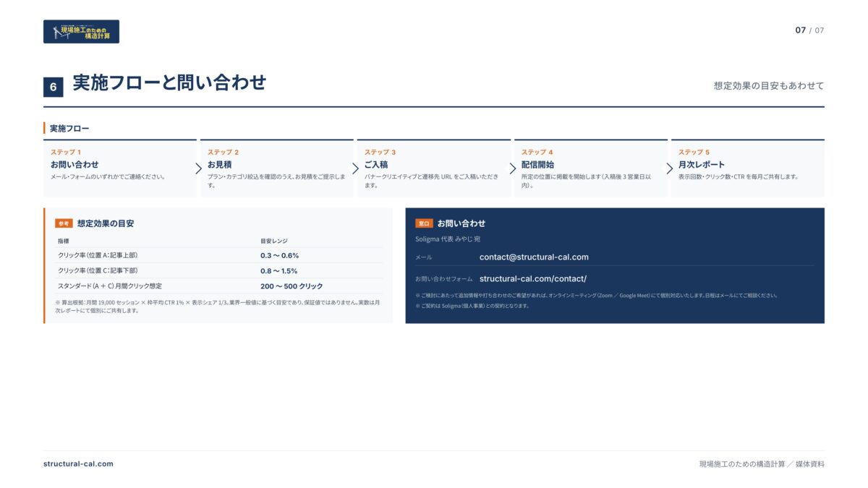Click the 目安レンジ column header
This screenshot has width=868, height=488.
274,240
